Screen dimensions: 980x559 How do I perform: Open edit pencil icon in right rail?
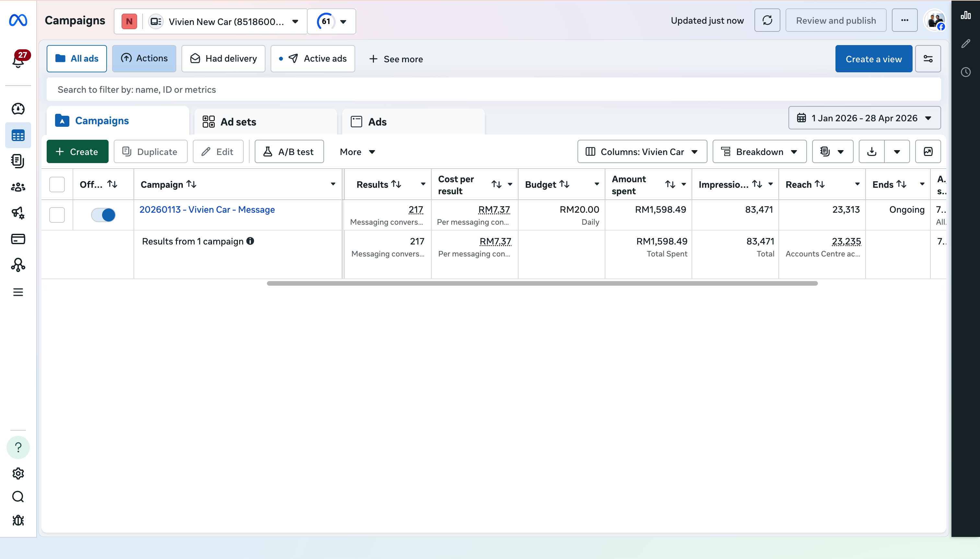click(x=965, y=43)
